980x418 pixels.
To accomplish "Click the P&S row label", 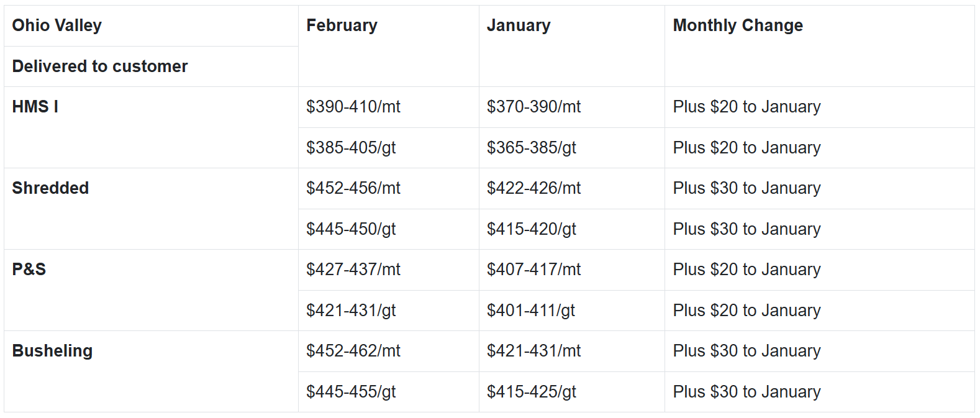I will point(29,270).
